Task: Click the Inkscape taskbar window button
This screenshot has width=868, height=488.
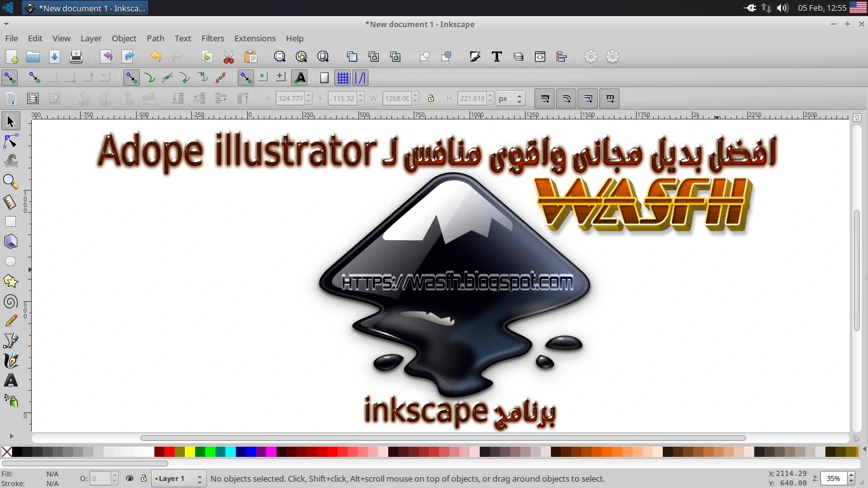Action: point(85,8)
